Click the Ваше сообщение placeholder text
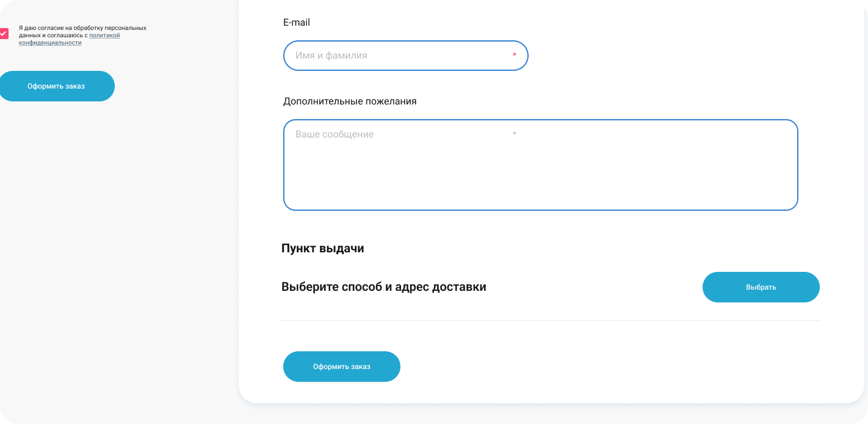 [x=335, y=134]
